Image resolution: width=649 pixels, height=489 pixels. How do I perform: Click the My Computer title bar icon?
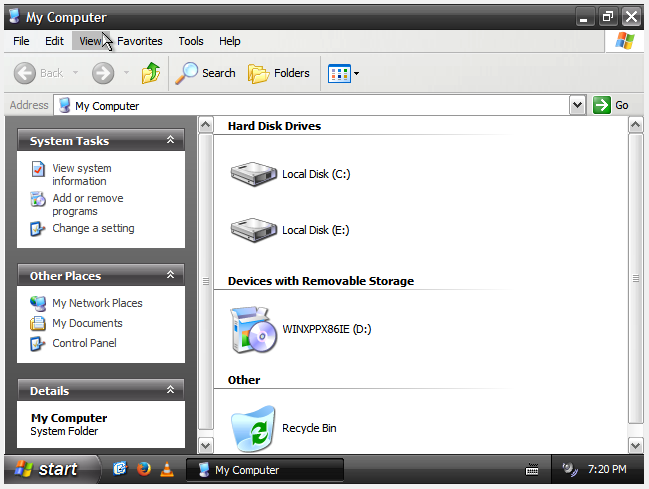click(14, 16)
